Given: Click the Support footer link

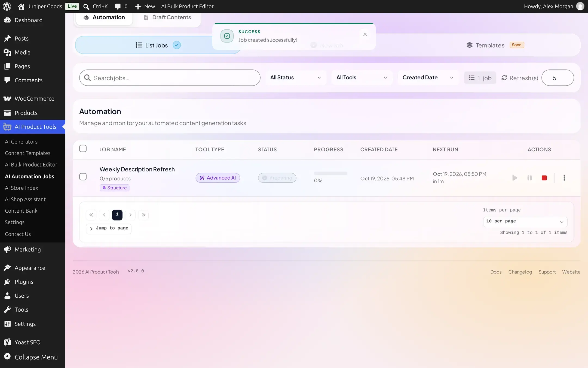Looking at the screenshot, I should (547, 272).
